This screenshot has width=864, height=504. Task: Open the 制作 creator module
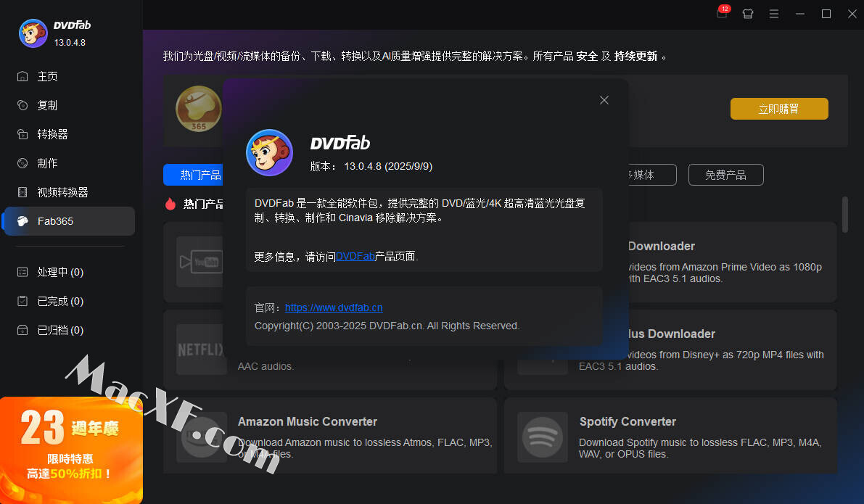48,163
